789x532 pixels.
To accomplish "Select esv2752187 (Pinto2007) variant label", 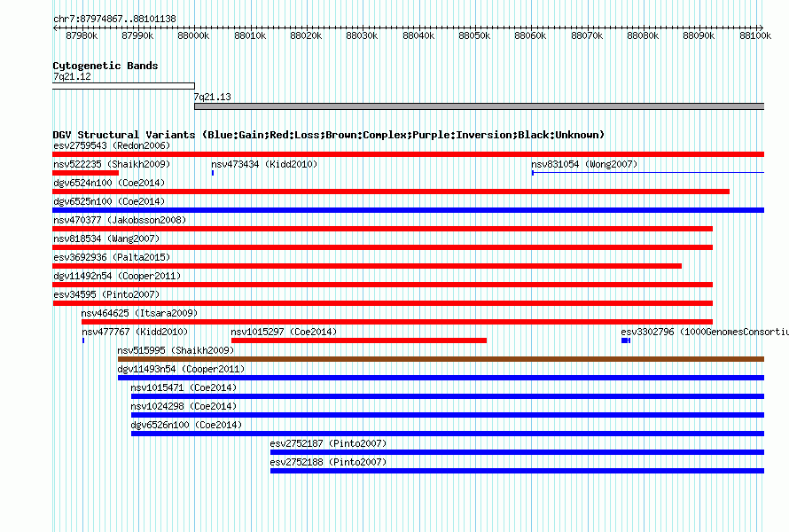I will 328,443.
